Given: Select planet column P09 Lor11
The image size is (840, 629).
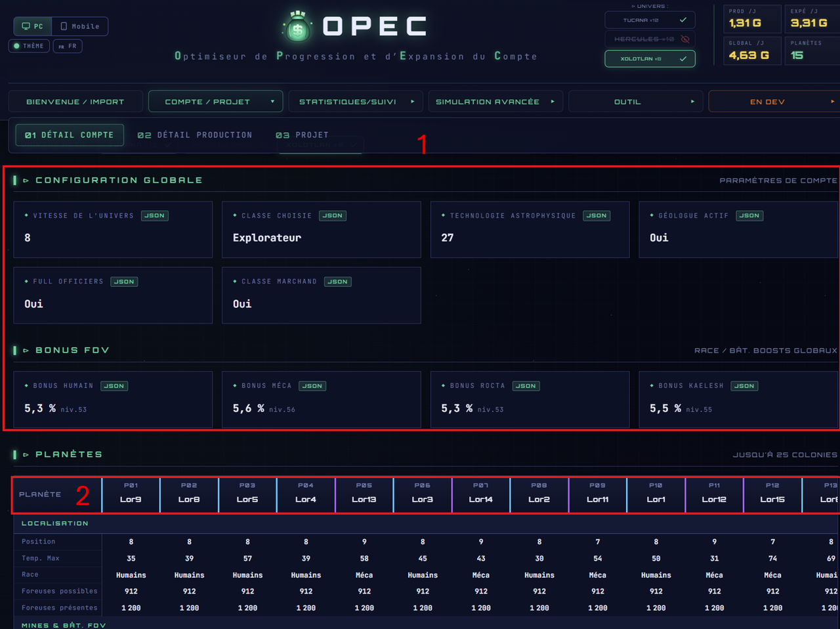Looking at the screenshot, I should (x=598, y=495).
